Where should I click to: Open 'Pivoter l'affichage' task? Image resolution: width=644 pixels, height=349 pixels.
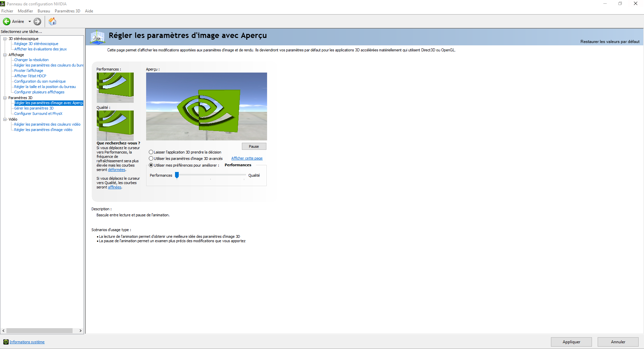[29, 71]
